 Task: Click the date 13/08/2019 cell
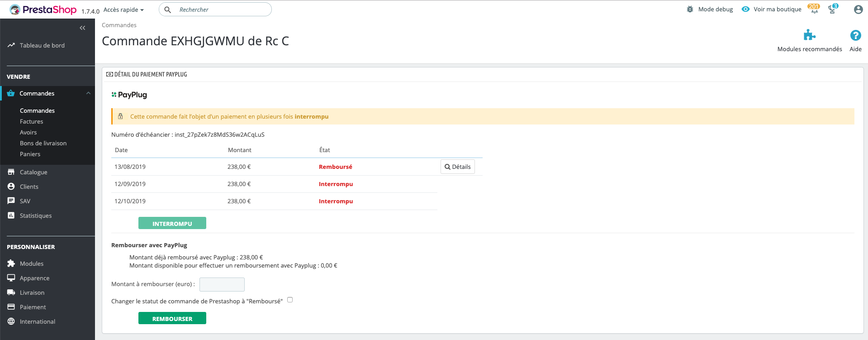pyautogui.click(x=130, y=167)
